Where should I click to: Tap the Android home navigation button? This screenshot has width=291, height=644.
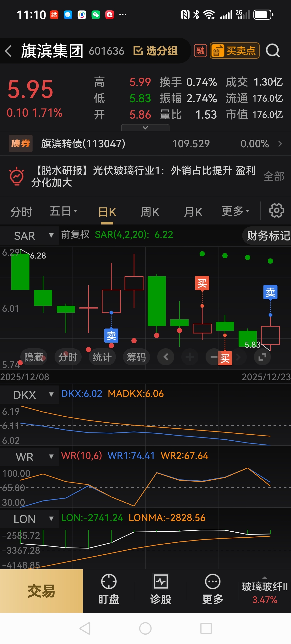coord(145,628)
